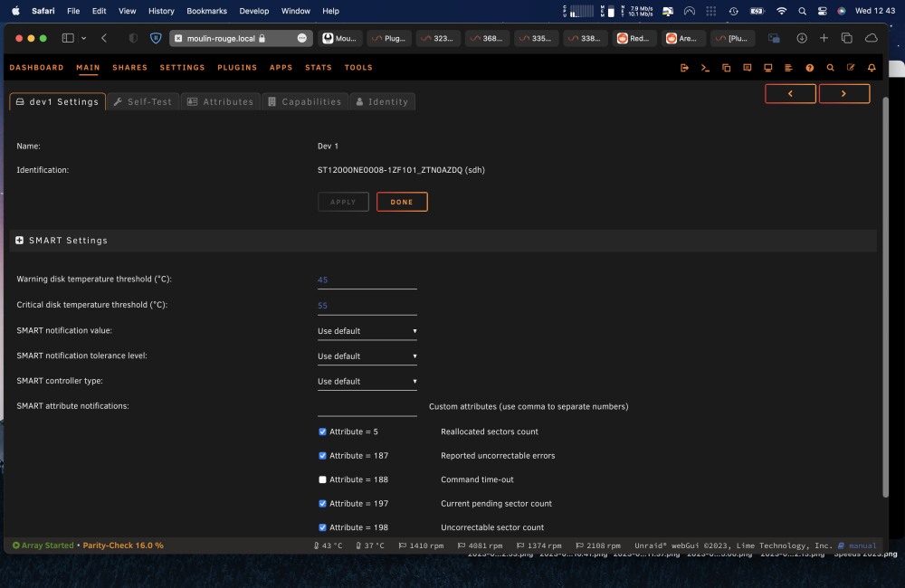Screen dimensions: 905x588
Task: Go to next device with right arrow button
Action: [x=843, y=93]
